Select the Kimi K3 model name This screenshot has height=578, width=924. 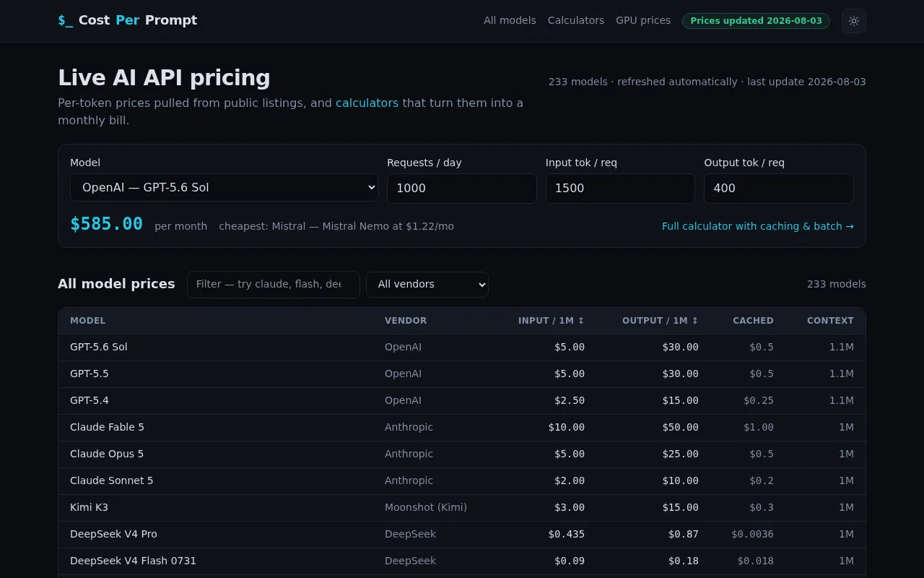[x=89, y=507]
